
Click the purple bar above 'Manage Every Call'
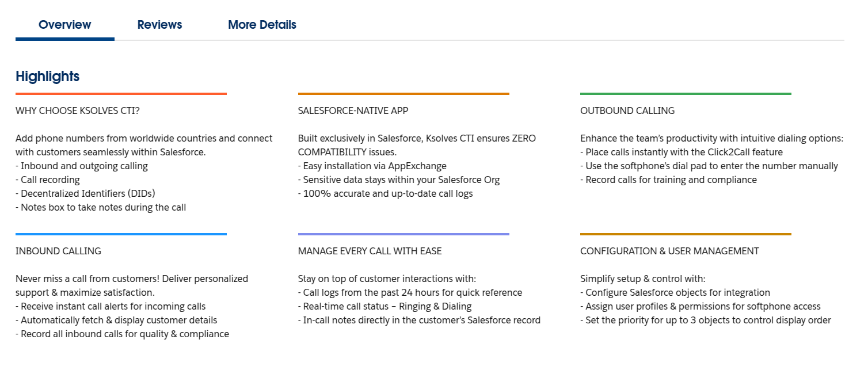point(403,234)
